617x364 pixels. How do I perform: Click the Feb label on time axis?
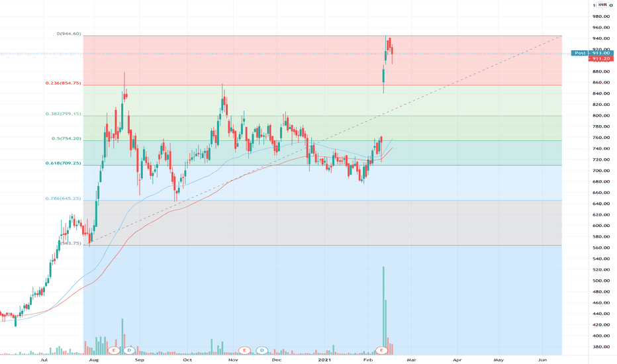pos(368,360)
